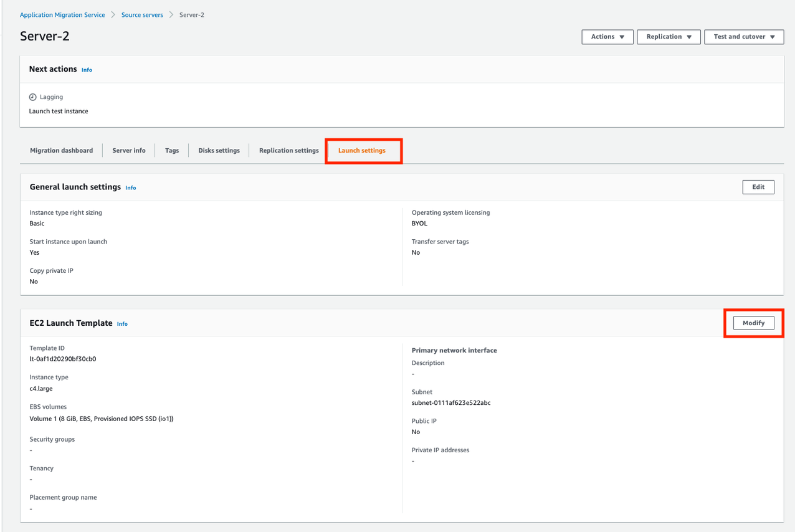Viewport: 795px width, 532px height.
Task: Click the Security groups label
Action: point(52,439)
